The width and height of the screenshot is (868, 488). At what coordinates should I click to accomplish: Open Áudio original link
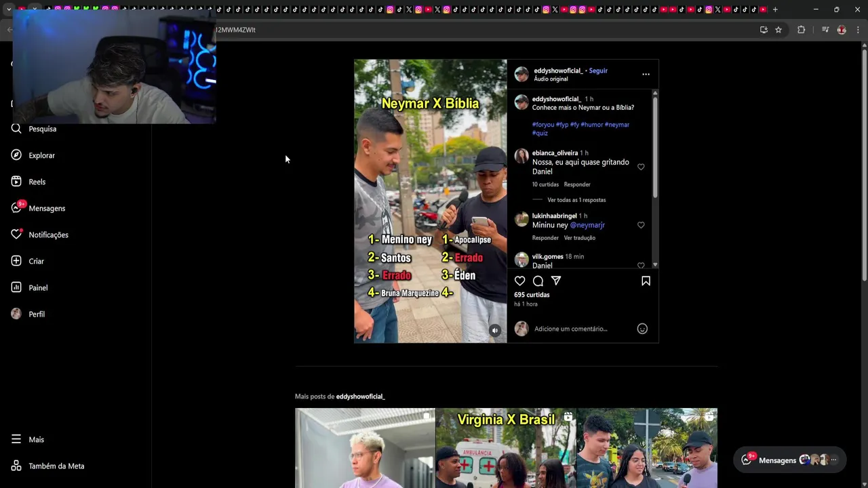click(x=551, y=79)
